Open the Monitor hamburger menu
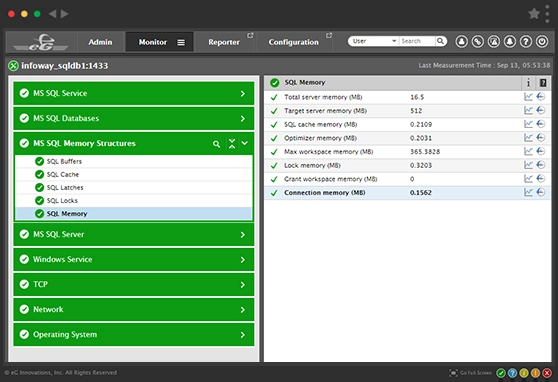 coord(181,42)
